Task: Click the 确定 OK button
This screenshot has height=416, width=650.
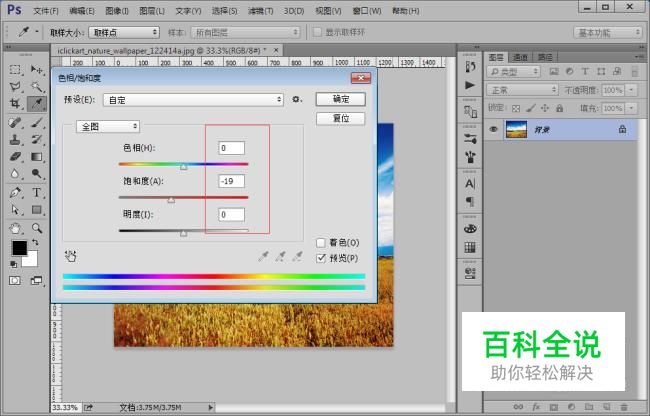Action: point(340,99)
